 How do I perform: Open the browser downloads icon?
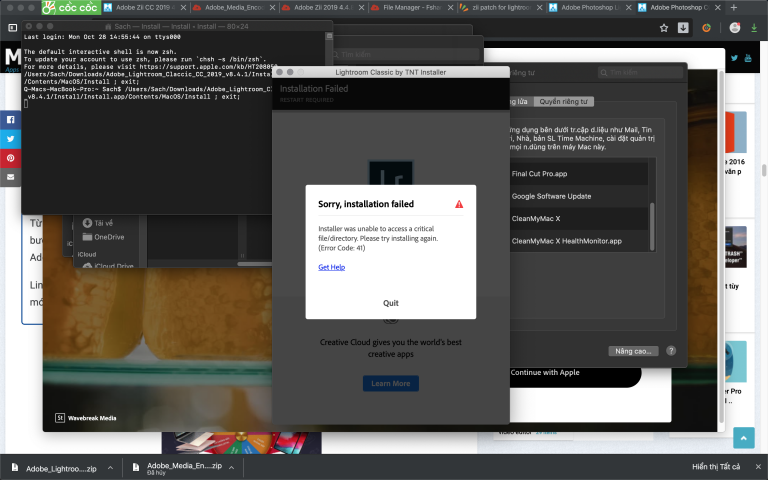(x=683, y=28)
